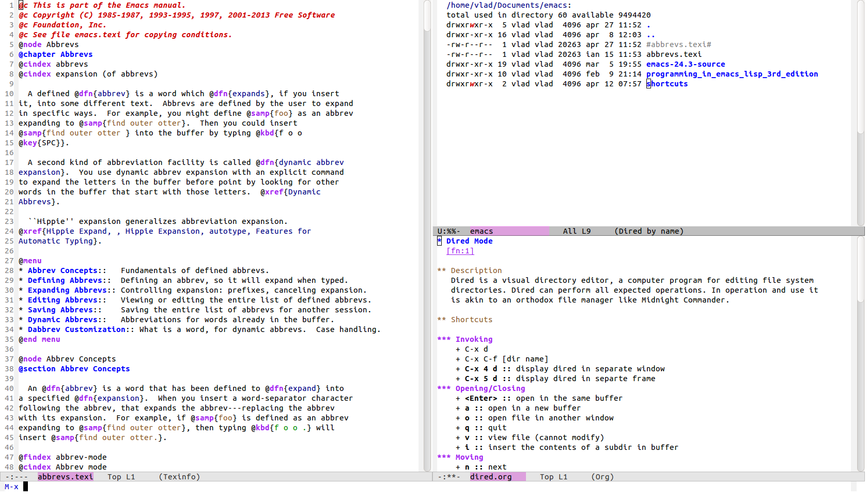The image size is (868, 498).
Task: Open the shortcuts directory entry
Action: [x=667, y=84]
